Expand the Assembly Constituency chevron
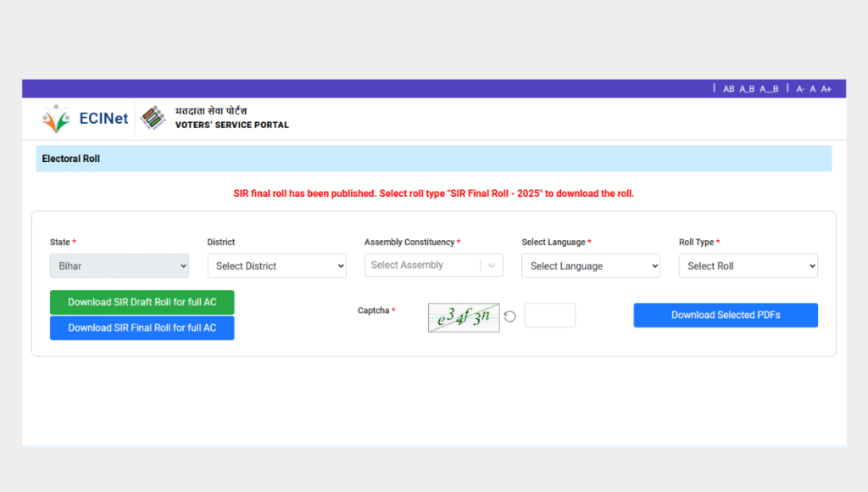This screenshot has width=868, height=492. [492, 266]
